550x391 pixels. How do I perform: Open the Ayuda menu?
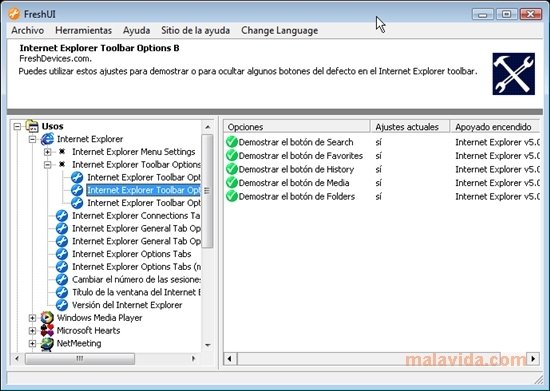click(136, 31)
